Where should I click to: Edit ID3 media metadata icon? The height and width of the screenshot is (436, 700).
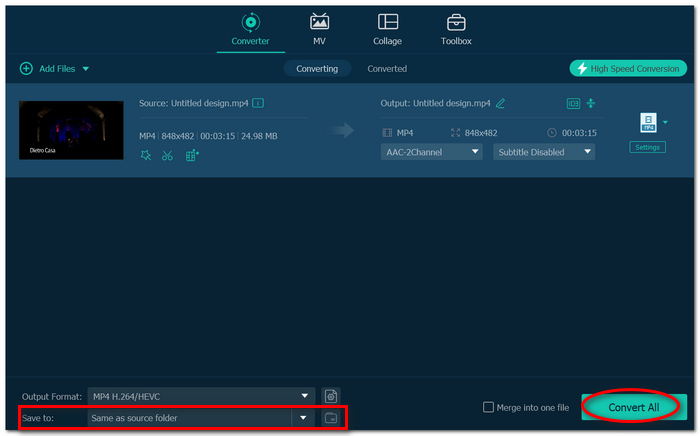point(573,104)
